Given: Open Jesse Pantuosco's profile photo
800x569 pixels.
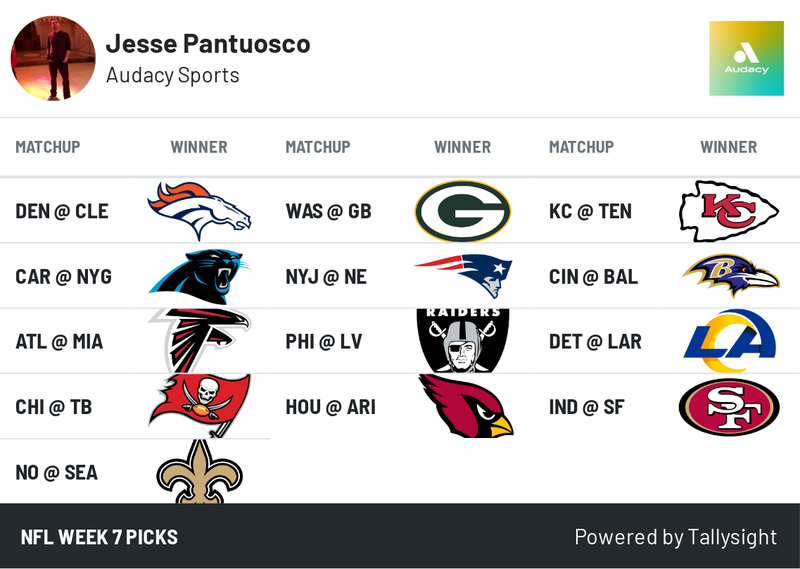Looking at the screenshot, I should (53, 58).
